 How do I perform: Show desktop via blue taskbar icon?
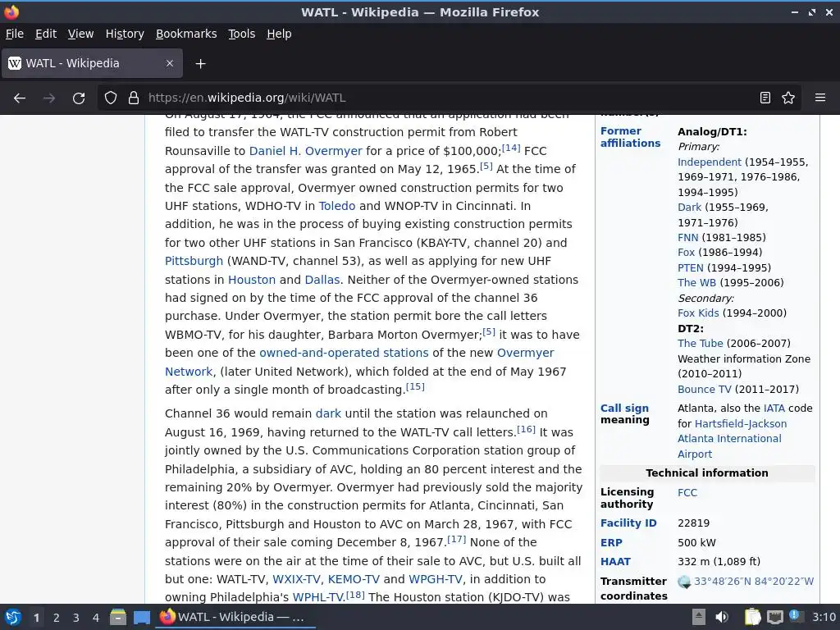point(141,617)
